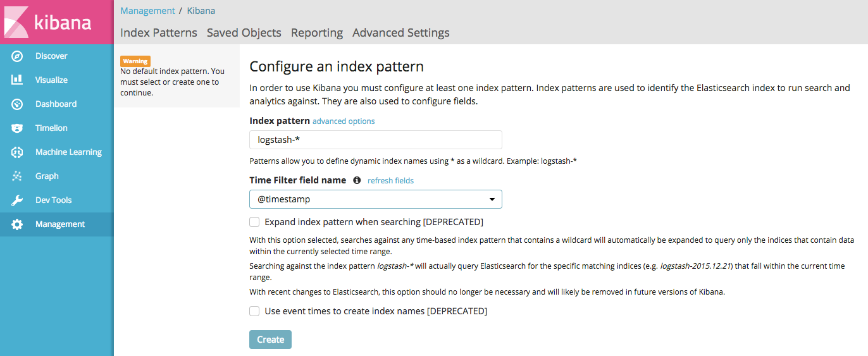The width and height of the screenshot is (868, 356).
Task: Open Dev Tools
Action: [x=53, y=200]
